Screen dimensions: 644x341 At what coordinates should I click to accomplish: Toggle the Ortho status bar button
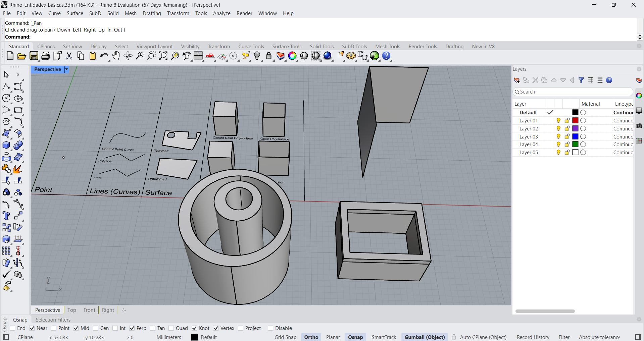point(311,337)
